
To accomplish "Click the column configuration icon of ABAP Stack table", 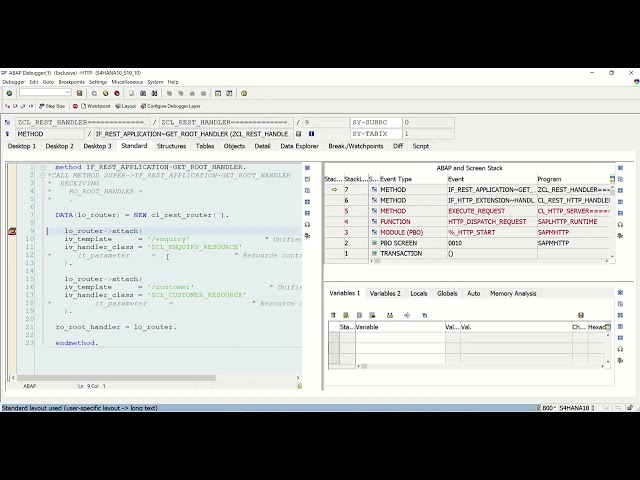I will [612, 179].
